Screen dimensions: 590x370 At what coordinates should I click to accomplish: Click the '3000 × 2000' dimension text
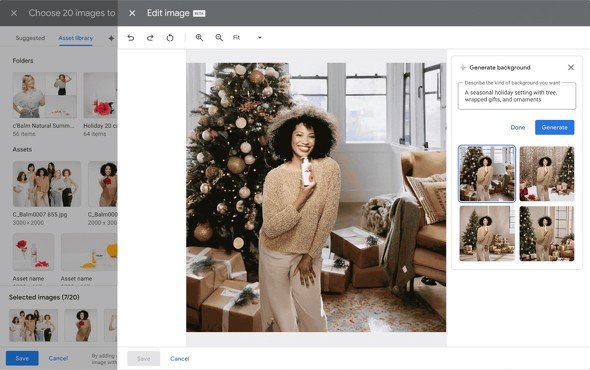click(x=28, y=223)
